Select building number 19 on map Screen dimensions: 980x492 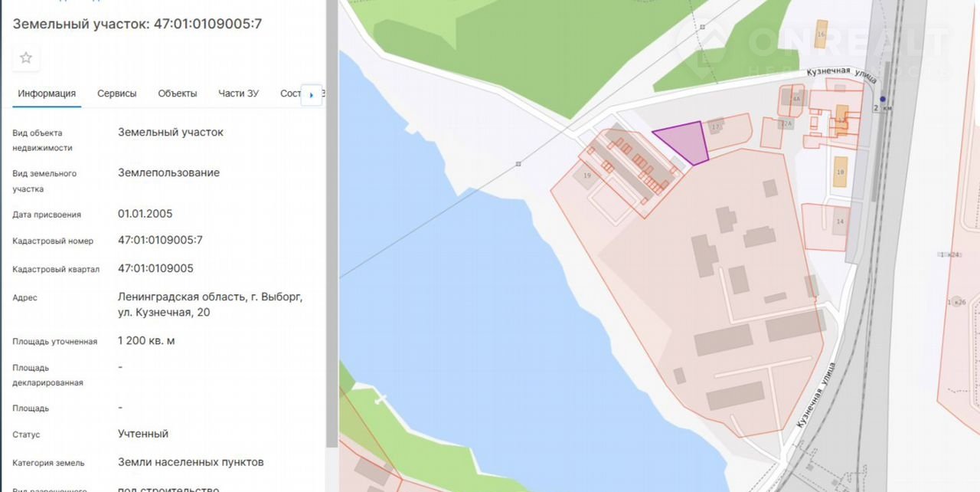(587, 176)
